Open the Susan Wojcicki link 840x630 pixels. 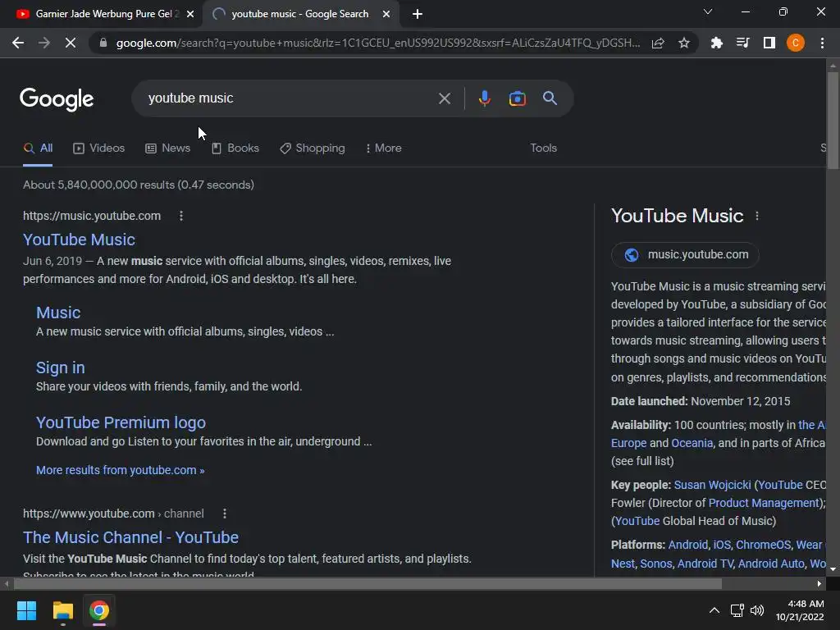712,485
